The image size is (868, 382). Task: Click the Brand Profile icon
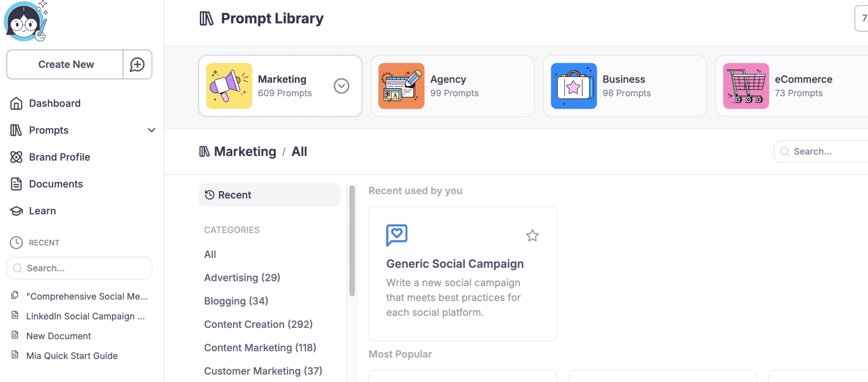[16, 157]
